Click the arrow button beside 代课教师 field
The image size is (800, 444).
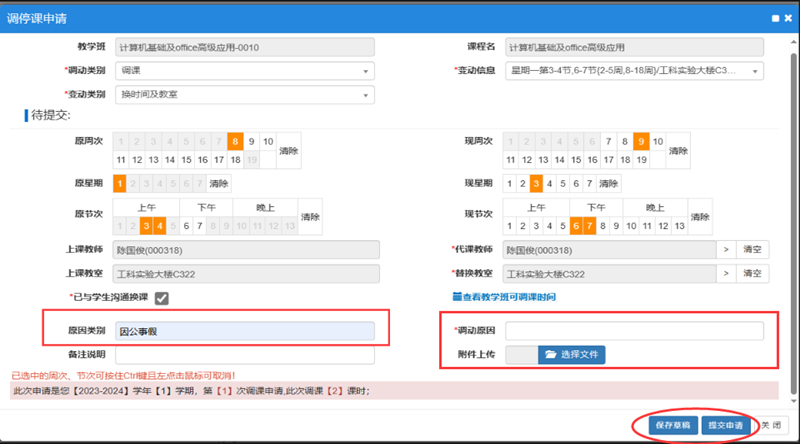tap(726, 250)
